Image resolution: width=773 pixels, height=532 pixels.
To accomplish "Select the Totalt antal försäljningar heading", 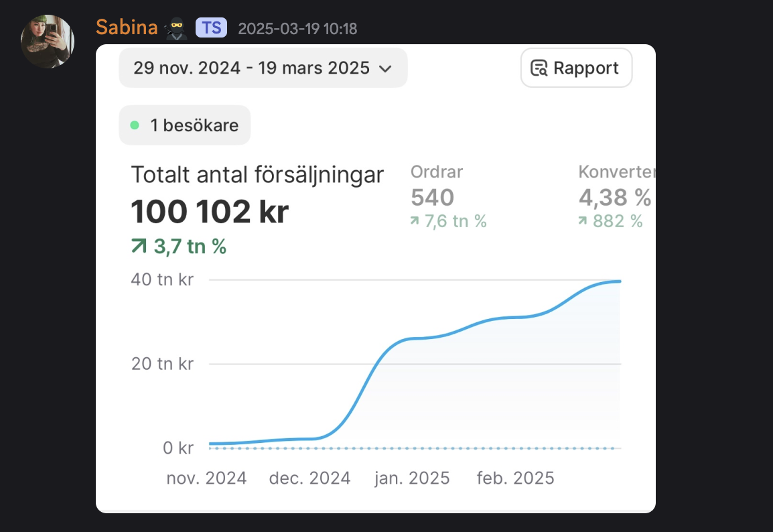I will point(257,175).
